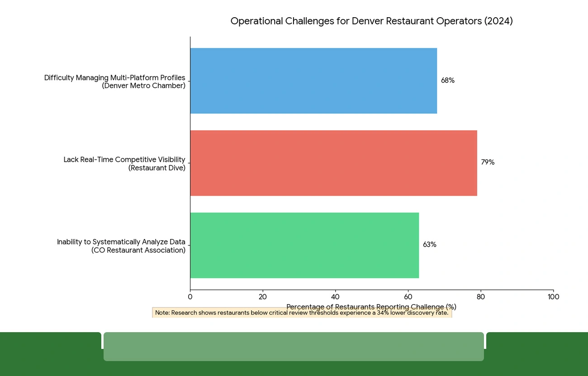Click the 60 tick label
The height and width of the screenshot is (376, 588).
408,297
